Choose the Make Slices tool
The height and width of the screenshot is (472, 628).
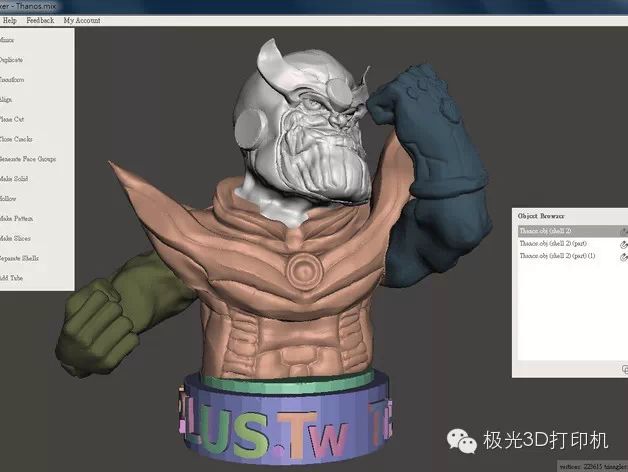tap(15, 238)
